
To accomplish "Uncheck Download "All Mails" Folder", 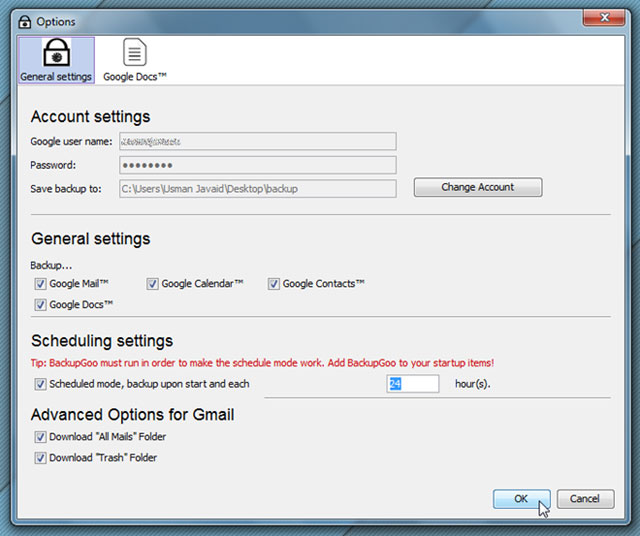I will (x=40, y=437).
